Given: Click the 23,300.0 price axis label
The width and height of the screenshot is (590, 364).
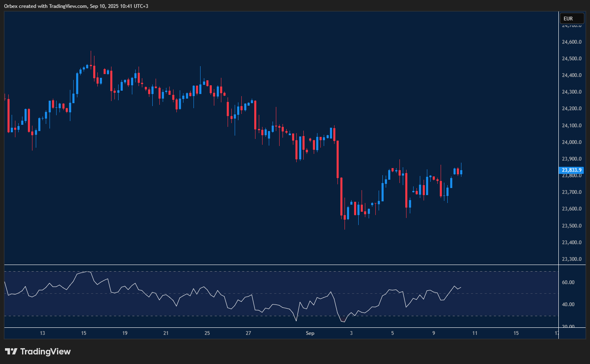Looking at the screenshot, I should tap(572, 258).
